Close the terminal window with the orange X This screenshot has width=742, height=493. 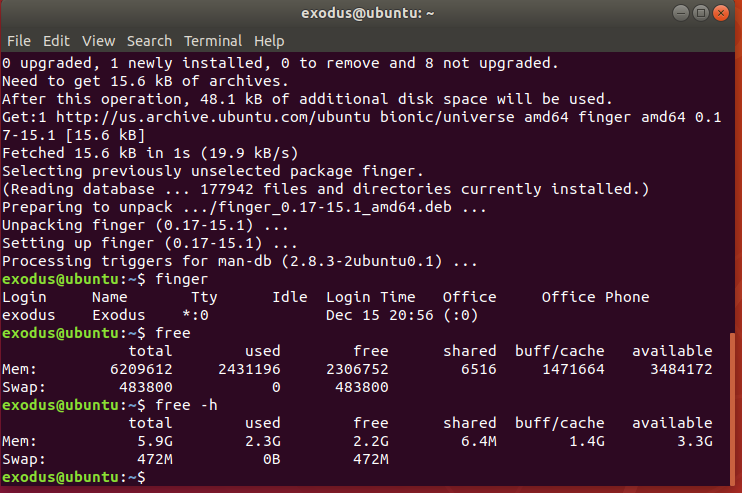[x=721, y=13]
